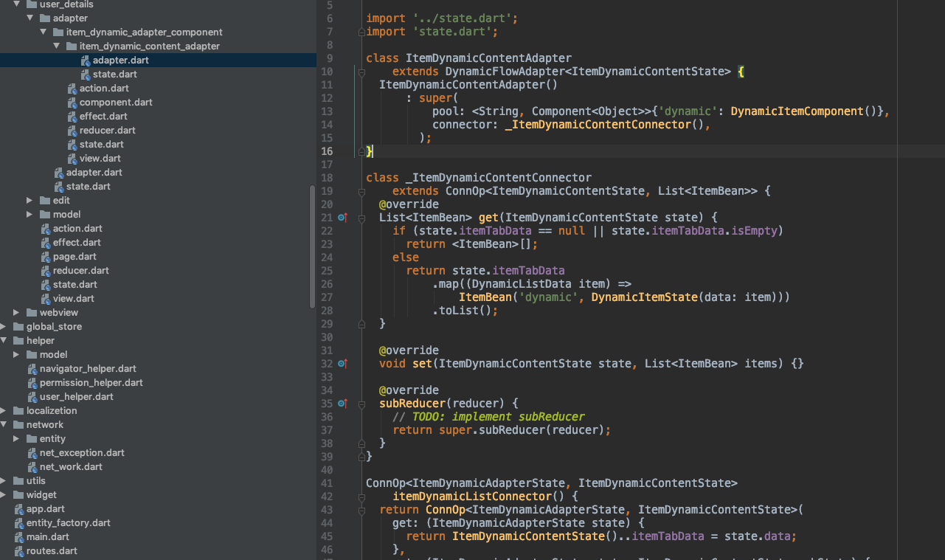The image size is (945, 560).
Task: Expand the webview folder
Action: click(16, 312)
